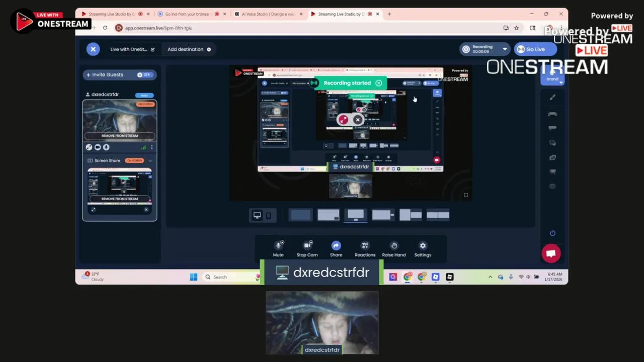The image size is (644, 362).
Task: Open the media gallery icon in sidebar
Action: coord(552,157)
